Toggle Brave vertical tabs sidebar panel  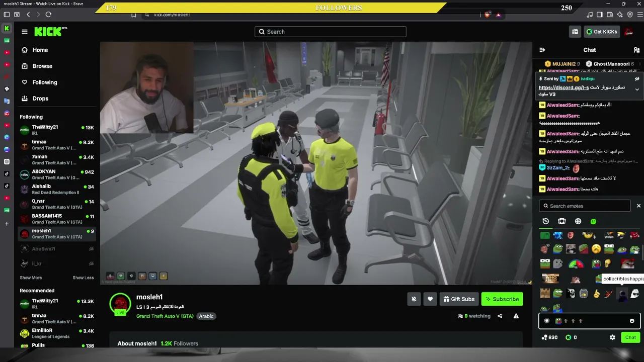click(x=7, y=15)
